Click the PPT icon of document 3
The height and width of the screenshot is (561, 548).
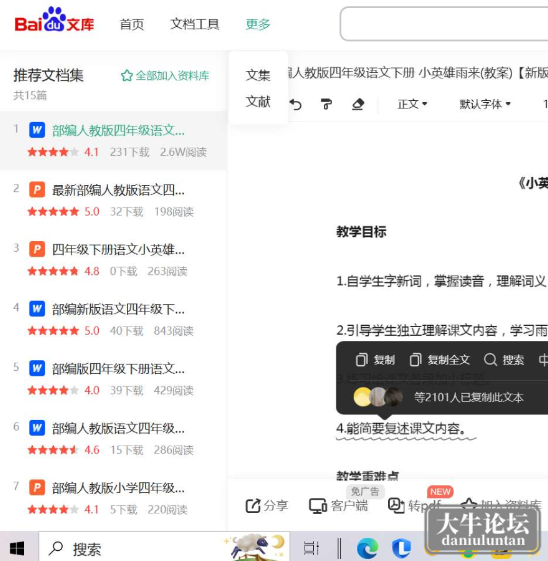37,249
